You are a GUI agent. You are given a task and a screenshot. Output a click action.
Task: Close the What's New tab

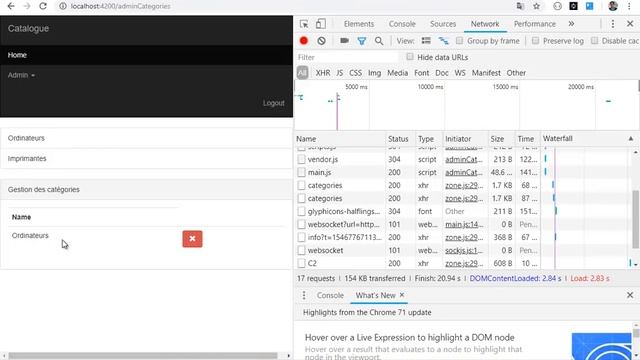(402, 295)
